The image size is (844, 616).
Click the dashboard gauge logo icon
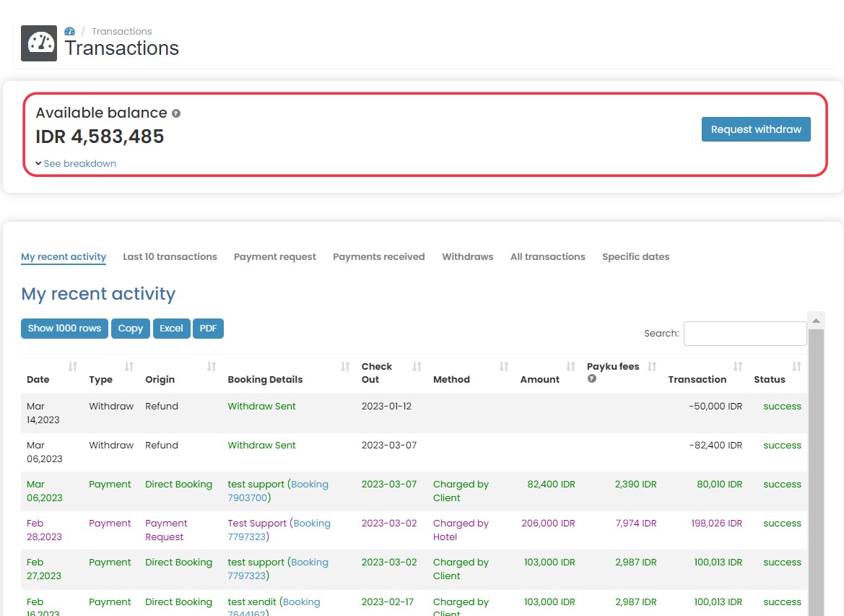(39, 43)
